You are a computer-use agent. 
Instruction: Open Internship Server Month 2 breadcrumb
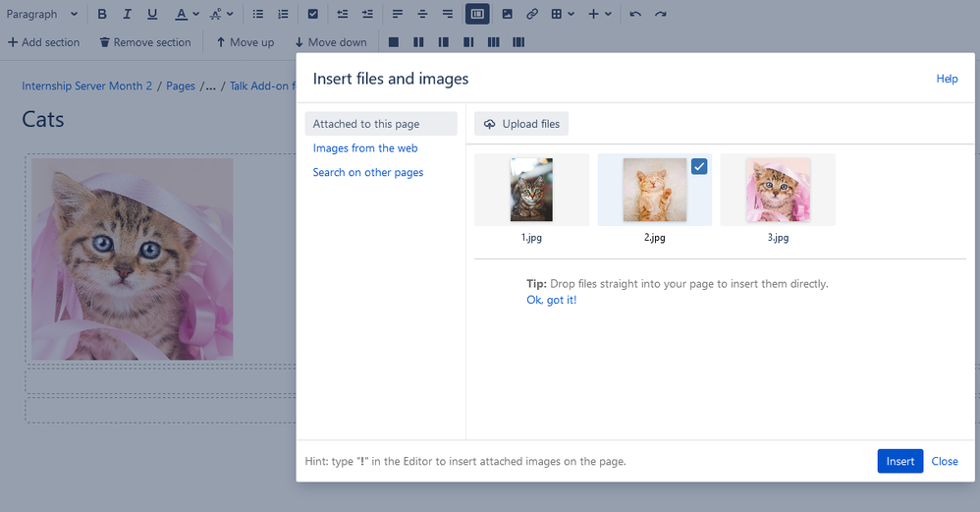[86, 86]
